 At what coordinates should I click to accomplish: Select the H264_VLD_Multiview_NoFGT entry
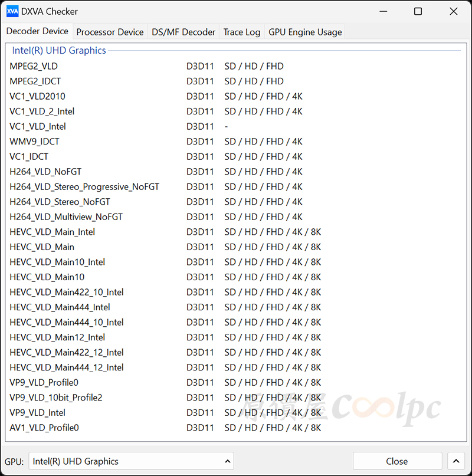[235, 216]
